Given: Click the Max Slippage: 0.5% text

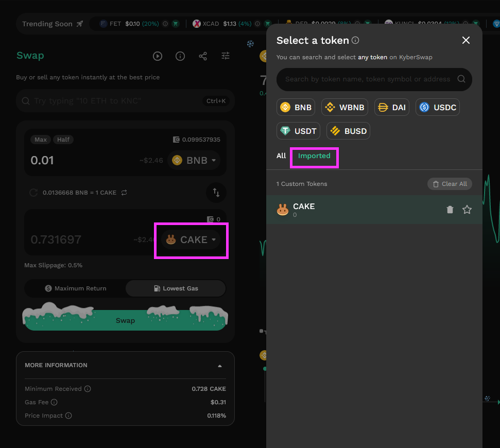Looking at the screenshot, I should point(53,265).
